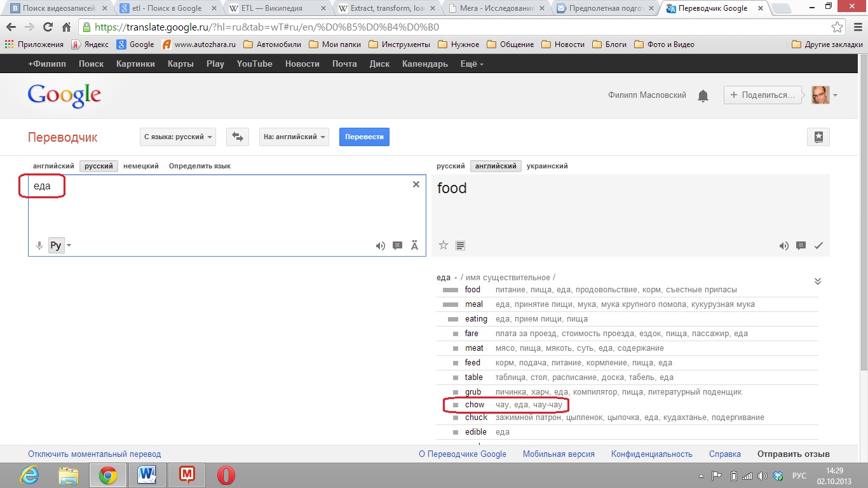Select English as source language
This screenshot has height=488, width=868.
[53, 166]
